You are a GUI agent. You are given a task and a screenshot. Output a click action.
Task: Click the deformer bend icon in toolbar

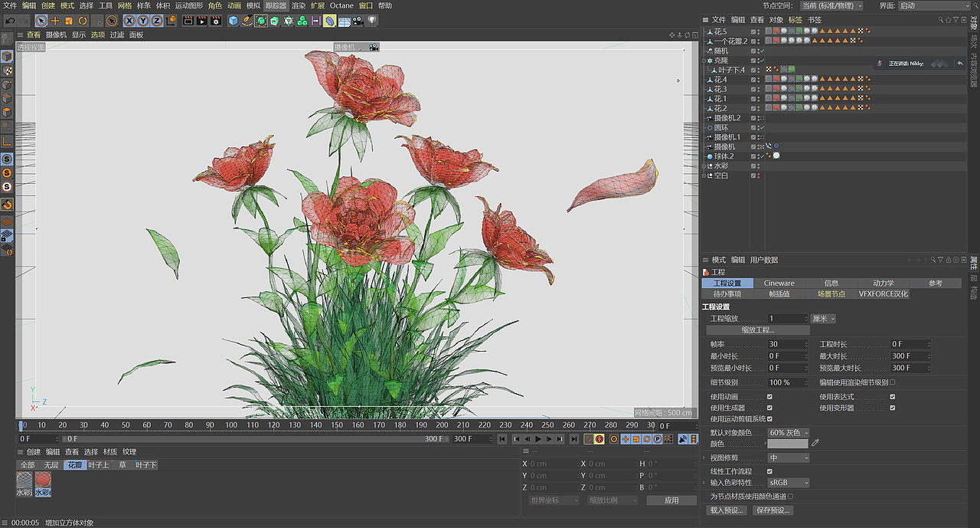(328, 21)
